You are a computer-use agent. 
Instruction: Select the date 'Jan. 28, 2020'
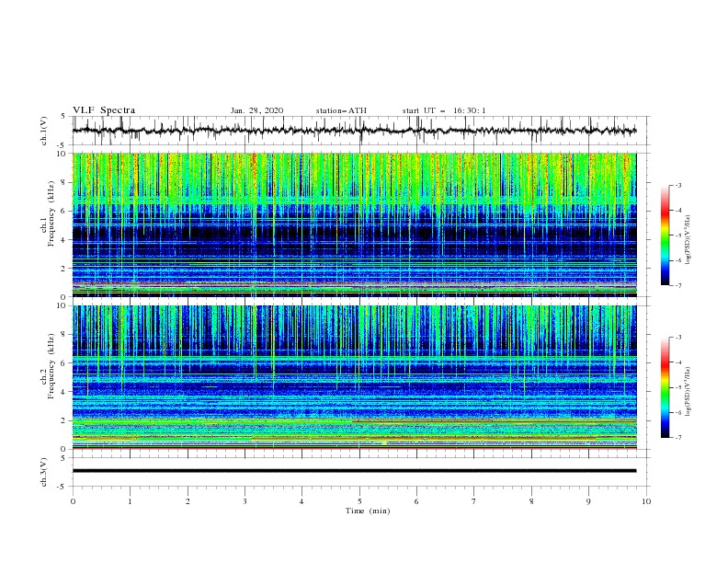pos(256,110)
